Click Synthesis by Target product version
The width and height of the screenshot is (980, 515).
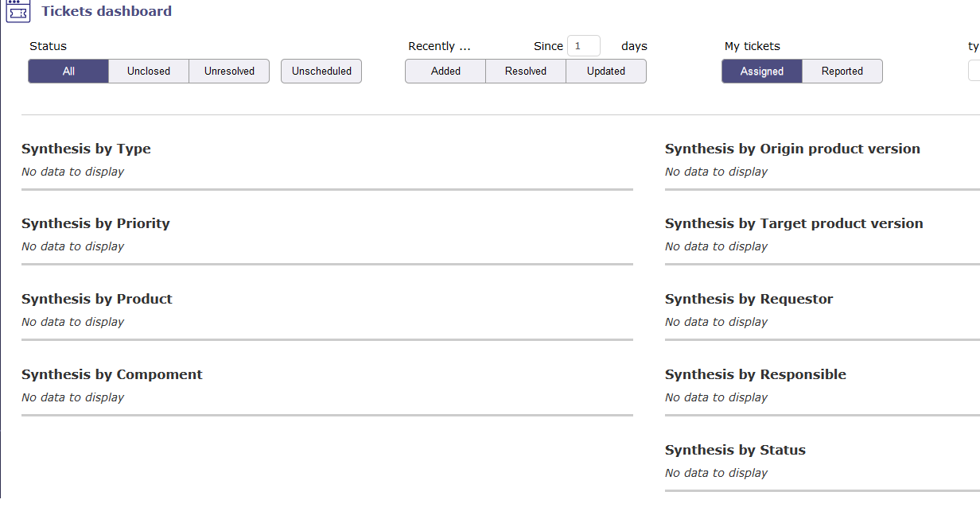click(794, 223)
